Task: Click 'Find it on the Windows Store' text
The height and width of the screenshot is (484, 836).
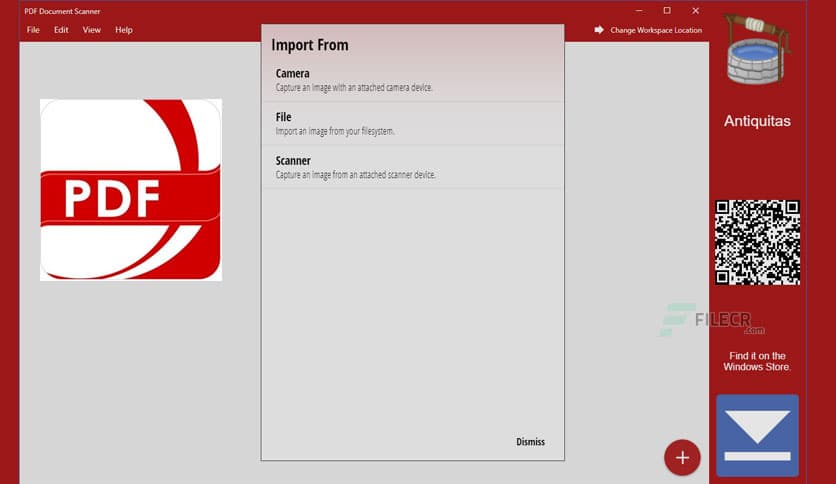Action: 757,361
